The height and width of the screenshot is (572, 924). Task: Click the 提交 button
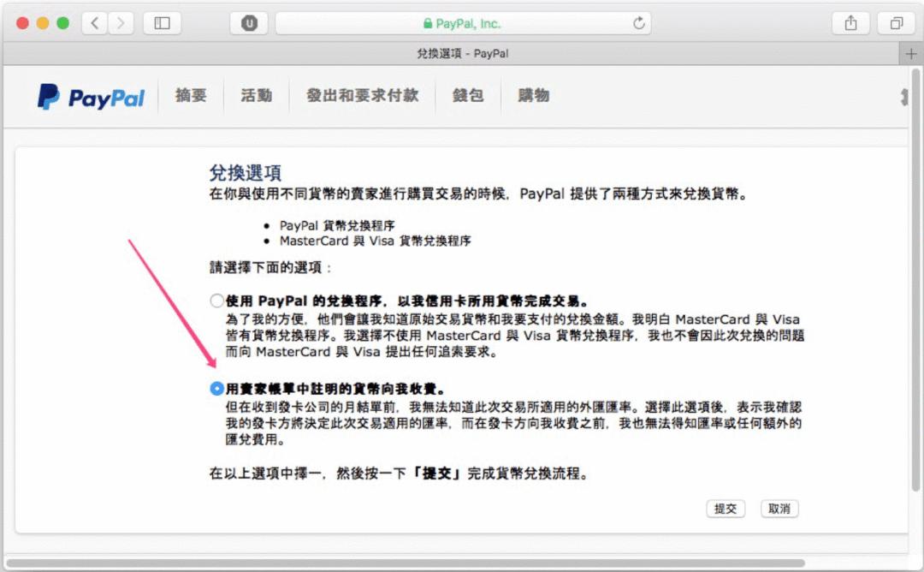pyautogui.click(x=726, y=509)
